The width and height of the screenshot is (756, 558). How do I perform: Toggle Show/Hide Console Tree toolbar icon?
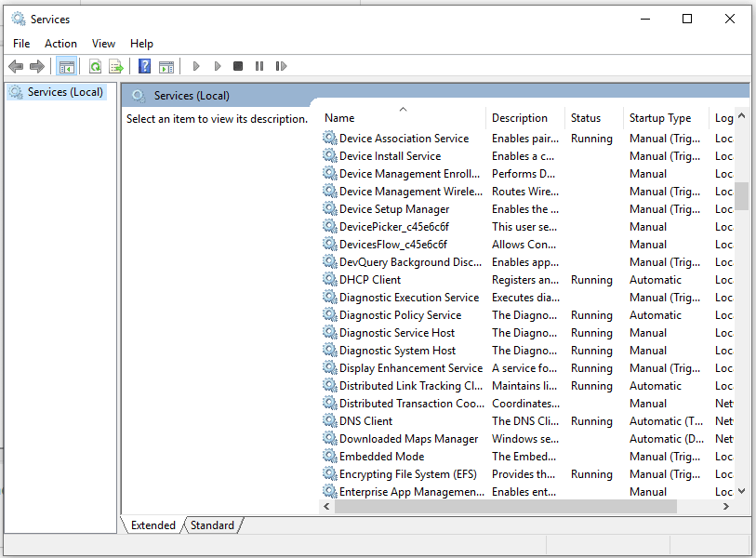(x=67, y=66)
